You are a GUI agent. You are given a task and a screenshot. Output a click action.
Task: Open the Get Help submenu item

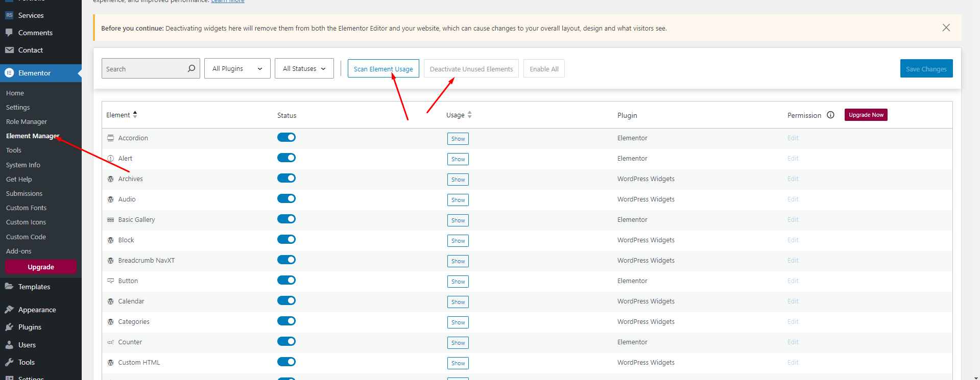pos(19,179)
